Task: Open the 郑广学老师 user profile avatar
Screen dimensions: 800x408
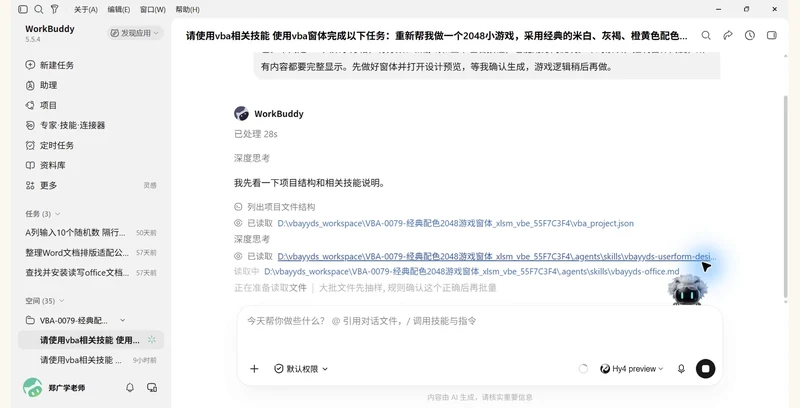Action: pyautogui.click(x=33, y=388)
